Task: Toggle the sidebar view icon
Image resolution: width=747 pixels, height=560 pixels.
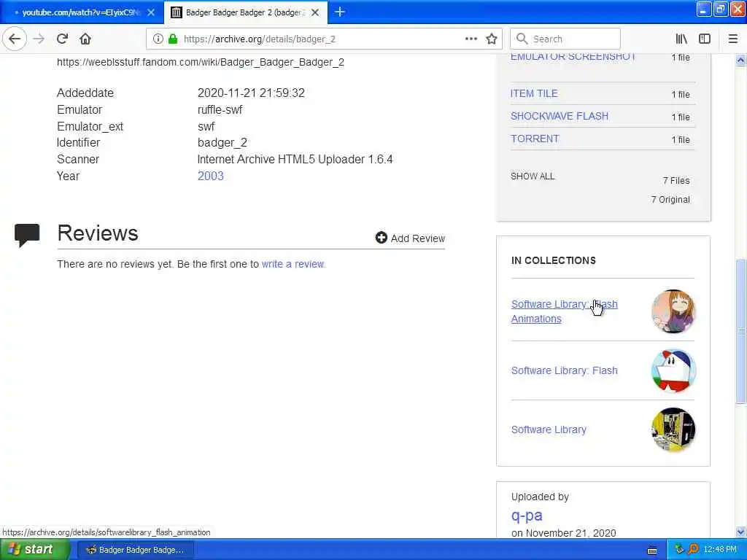Action: click(x=705, y=39)
